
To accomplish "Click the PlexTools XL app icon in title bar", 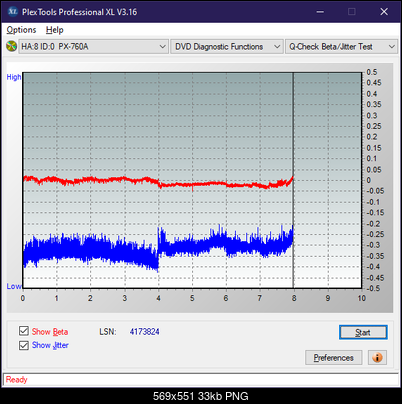I will [12, 12].
